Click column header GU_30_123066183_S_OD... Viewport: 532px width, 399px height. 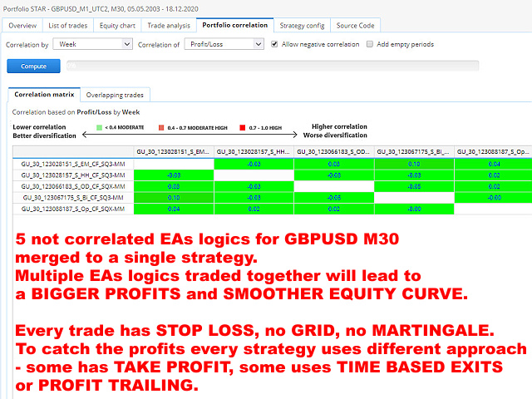click(x=334, y=151)
